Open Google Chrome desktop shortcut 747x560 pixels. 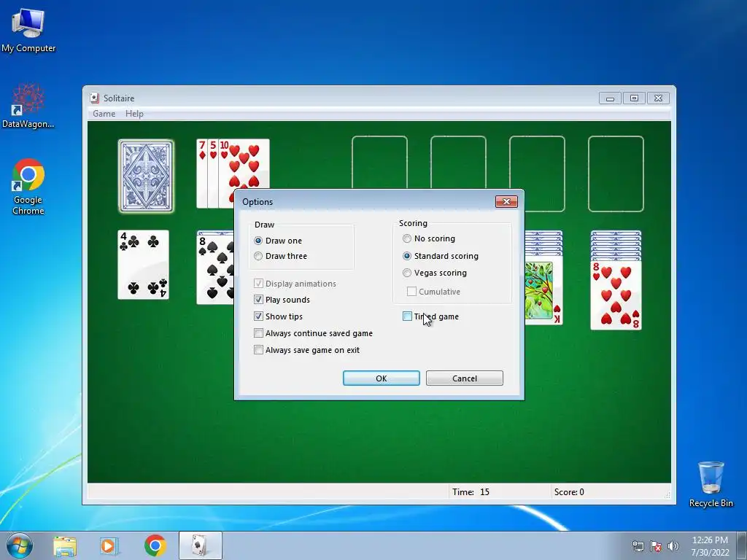pyautogui.click(x=28, y=187)
